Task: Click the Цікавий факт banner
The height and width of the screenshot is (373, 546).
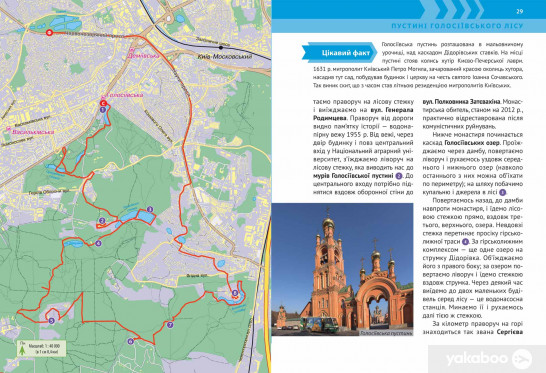Action: click(x=340, y=53)
